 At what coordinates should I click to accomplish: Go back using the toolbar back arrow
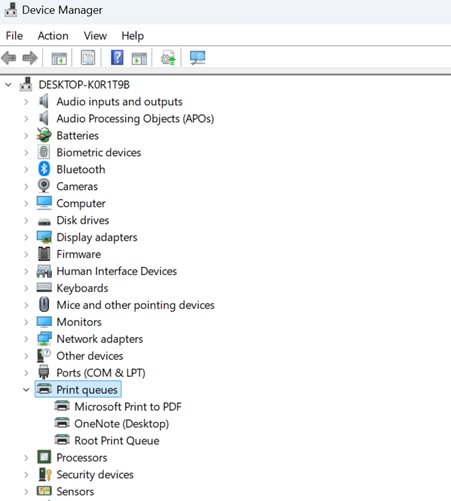pyautogui.click(x=9, y=58)
